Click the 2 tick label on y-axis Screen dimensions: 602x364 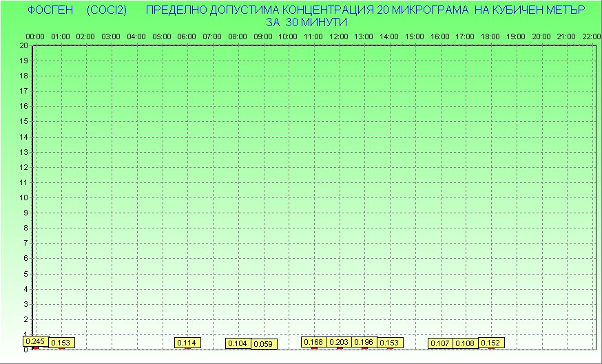click(25, 319)
